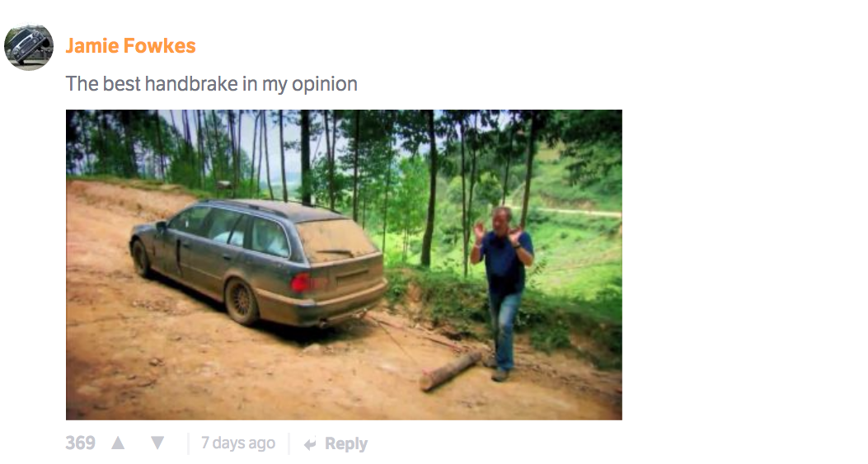This screenshot has height=464, width=868.
Task: Downvote the handbrake comment
Action: (157, 443)
